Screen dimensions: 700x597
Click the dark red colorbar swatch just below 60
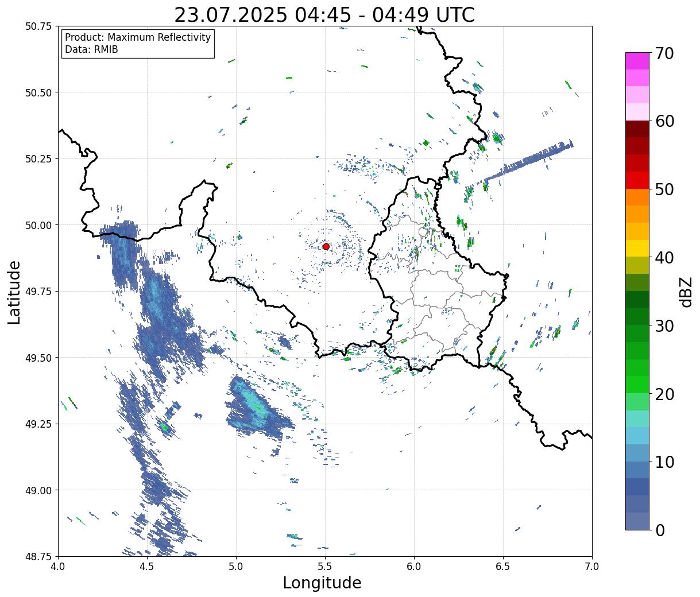[637, 129]
